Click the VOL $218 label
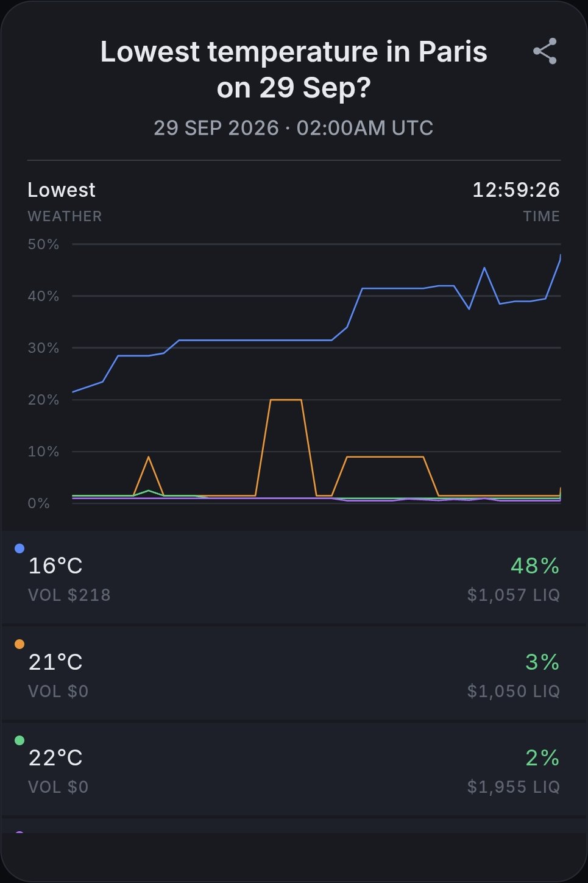Image resolution: width=588 pixels, height=883 pixels. tap(69, 595)
